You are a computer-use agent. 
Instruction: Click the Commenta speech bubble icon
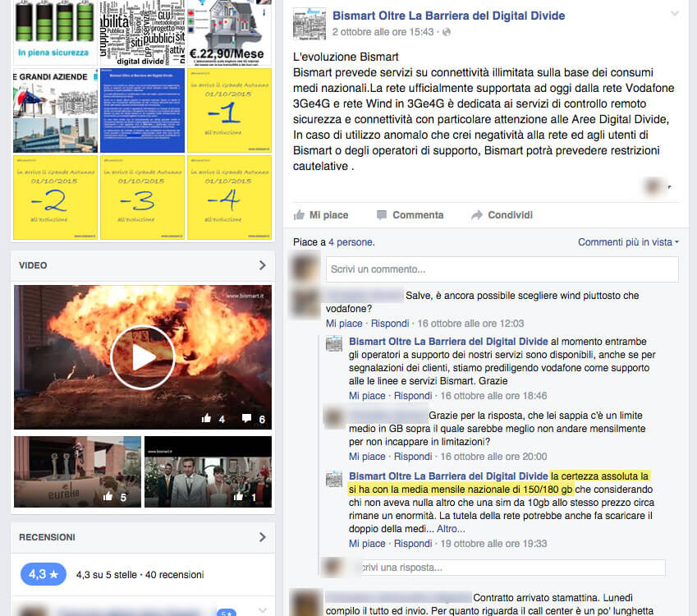coord(382,215)
